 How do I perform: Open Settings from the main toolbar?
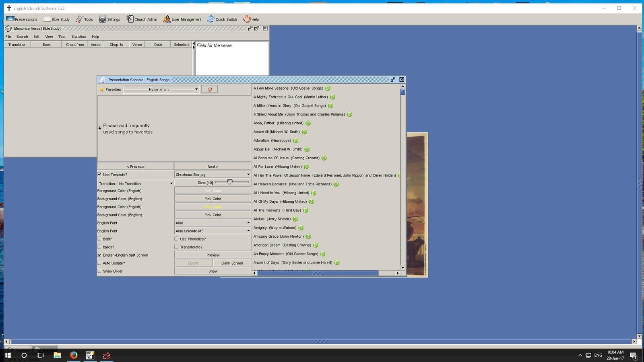[x=109, y=19]
